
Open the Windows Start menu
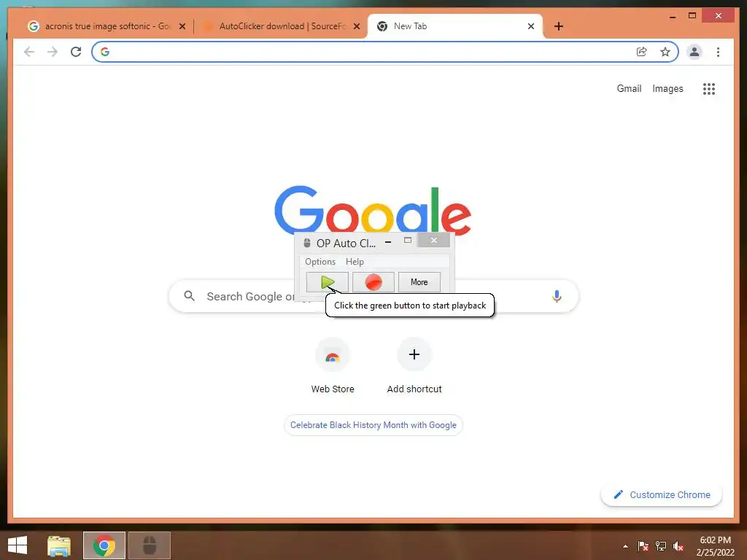click(18, 545)
